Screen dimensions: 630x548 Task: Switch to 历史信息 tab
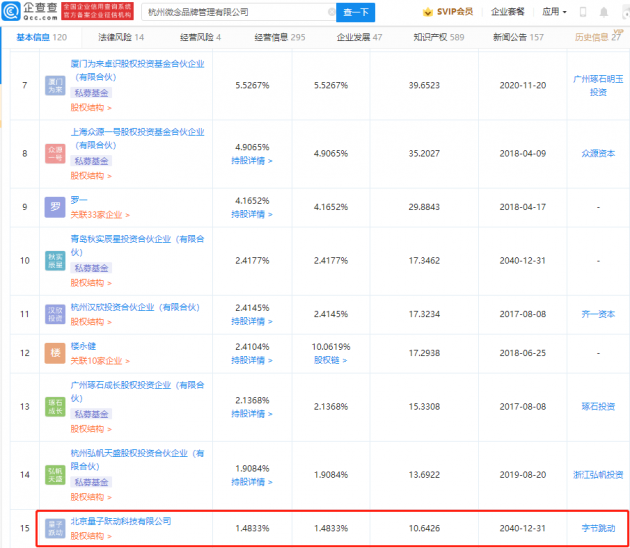[598, 37]
